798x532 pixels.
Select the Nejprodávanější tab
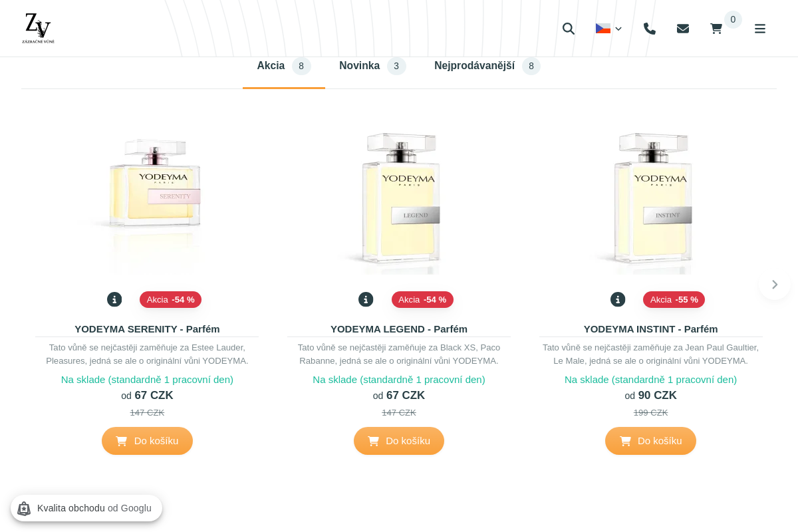pos(487,66)
